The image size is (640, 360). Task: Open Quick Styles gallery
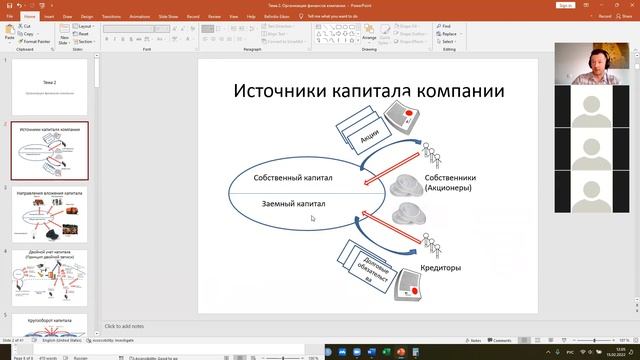pos(384,34)
